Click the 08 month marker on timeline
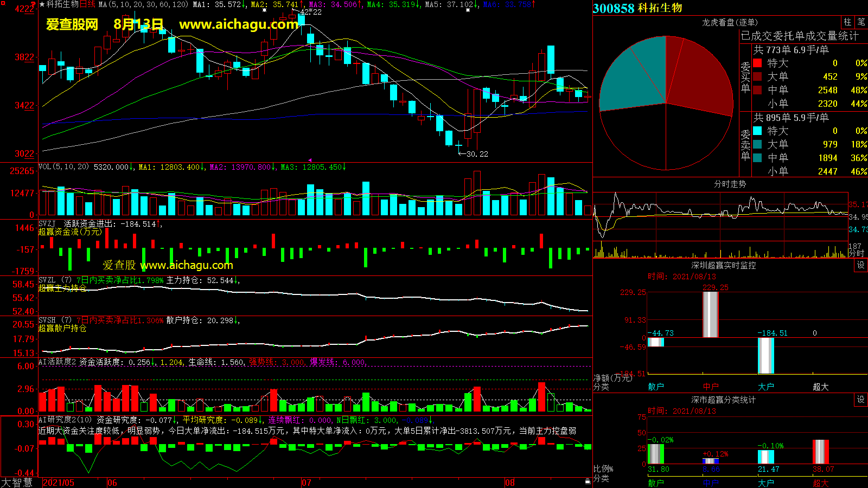The height and width of the screenshot is (488, 868). point(509,483)
